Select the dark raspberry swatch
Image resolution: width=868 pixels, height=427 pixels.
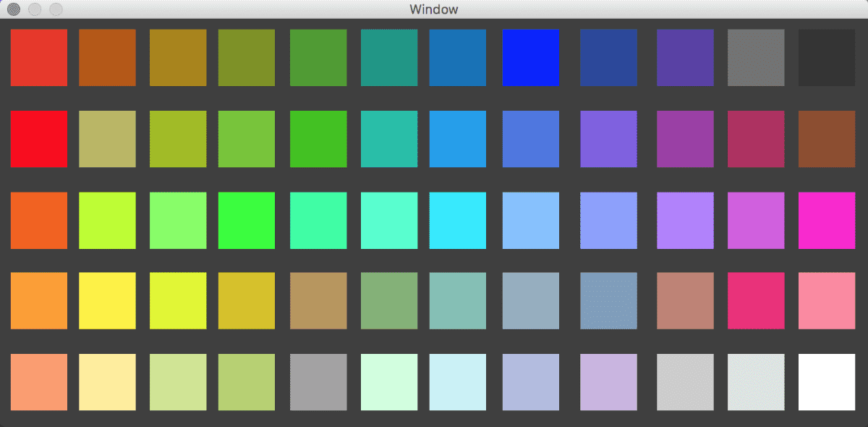coord(756,139)
